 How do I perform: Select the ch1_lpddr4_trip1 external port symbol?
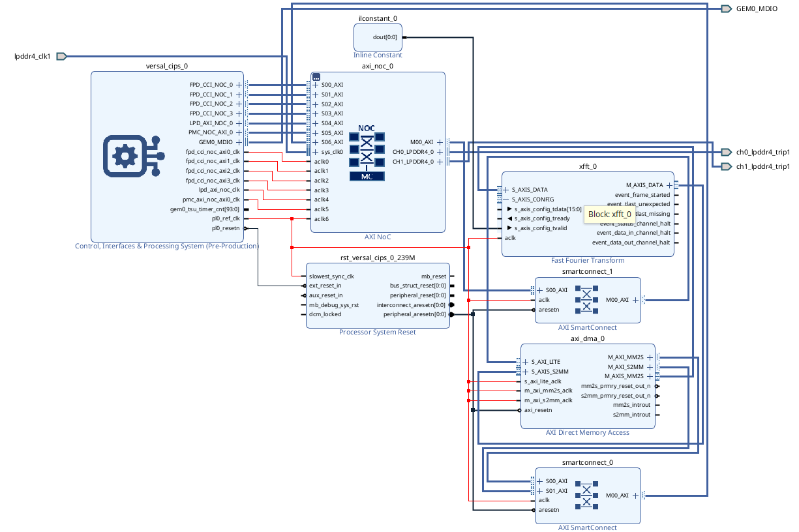click(x=726, y=167)
